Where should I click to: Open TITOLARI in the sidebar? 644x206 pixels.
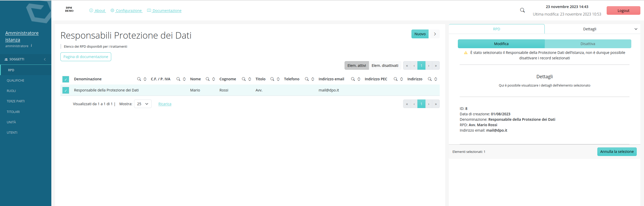[x=26, y=112]
